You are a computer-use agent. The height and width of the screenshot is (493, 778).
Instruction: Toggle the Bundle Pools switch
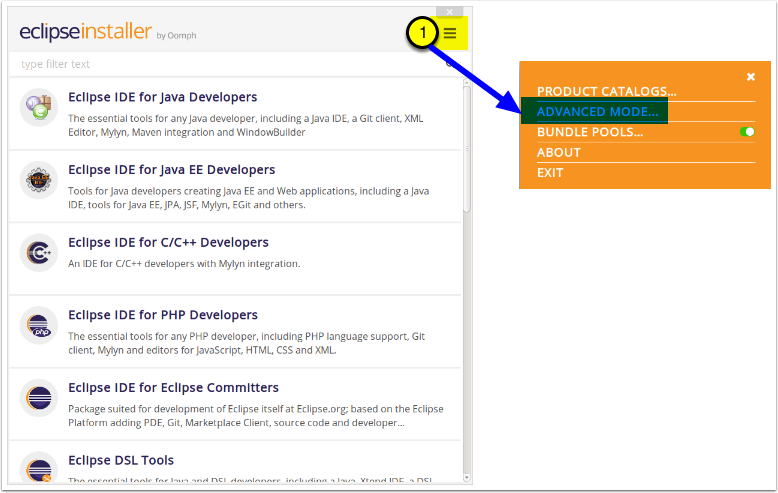(747, 131)
